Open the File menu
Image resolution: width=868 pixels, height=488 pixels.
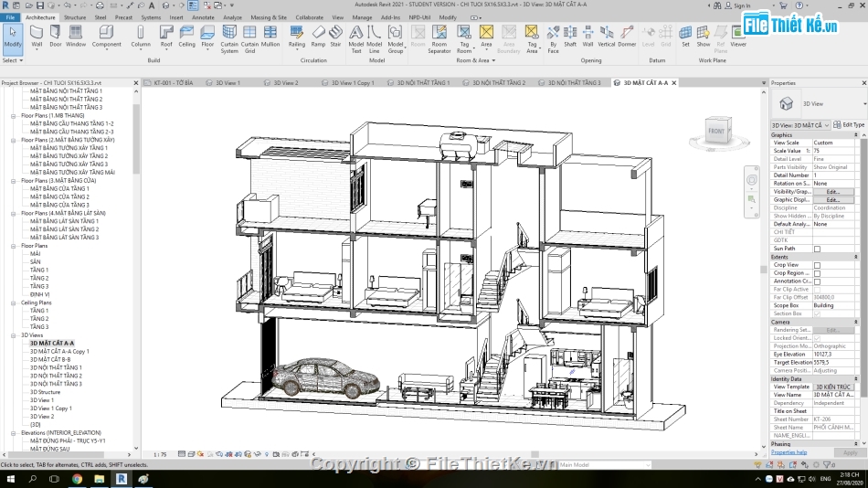click(x=10, y=17)
